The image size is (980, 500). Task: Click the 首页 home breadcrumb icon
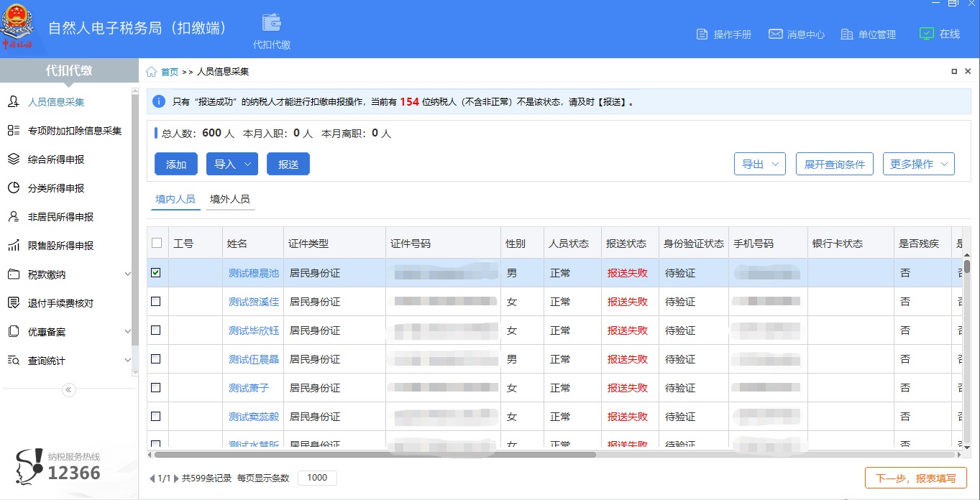[x=150, y=71]
